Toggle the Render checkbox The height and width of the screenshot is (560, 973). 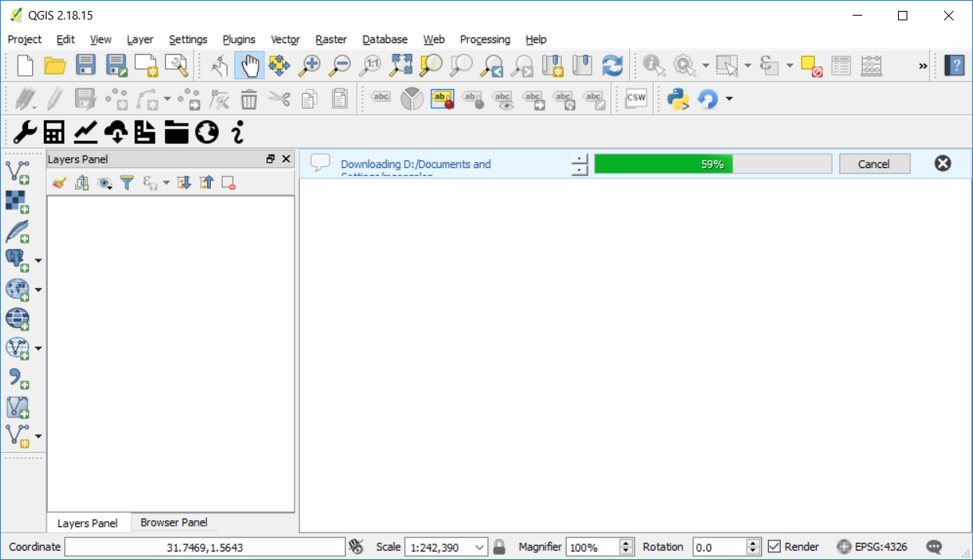774,547
